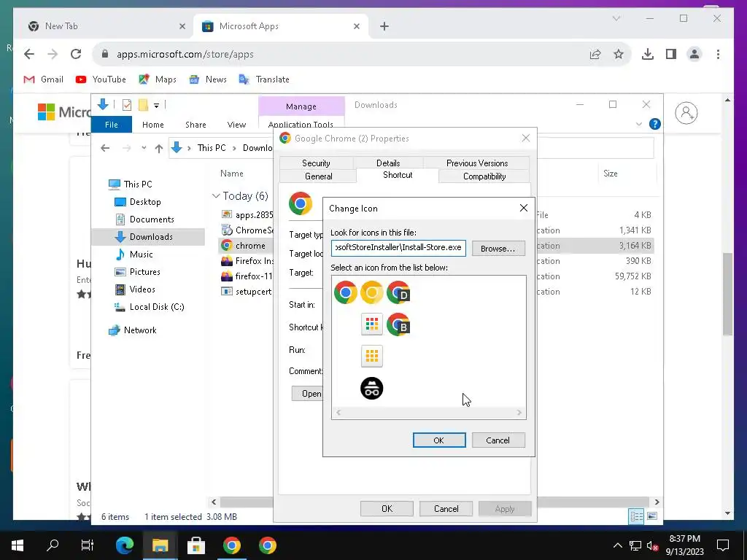
Task: Open Desktop in navigation pane
Action: tap(145, 201)
